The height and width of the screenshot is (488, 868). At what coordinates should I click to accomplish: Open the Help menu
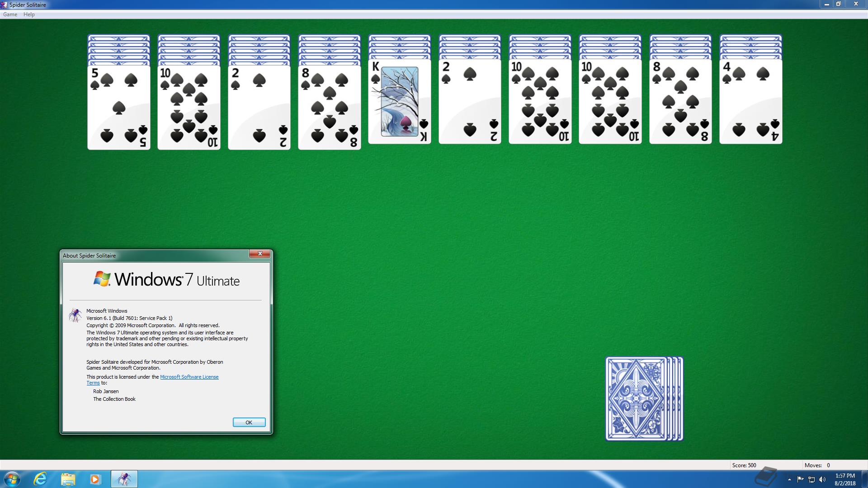tap(29, 14)
